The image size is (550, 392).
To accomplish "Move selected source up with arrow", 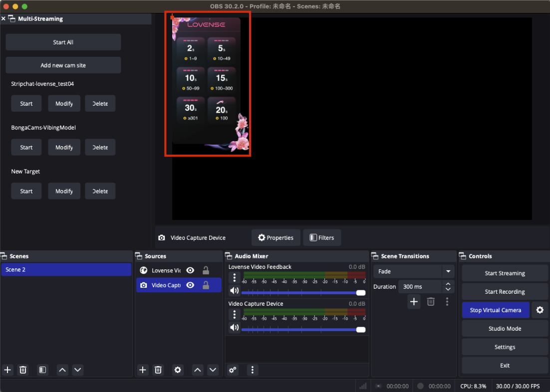I will (198, 370).
